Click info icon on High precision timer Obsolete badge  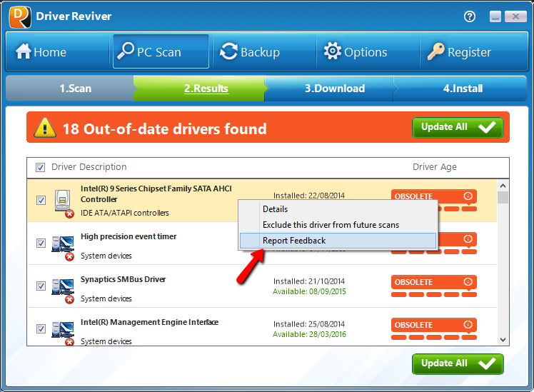[x=468, y=238]
